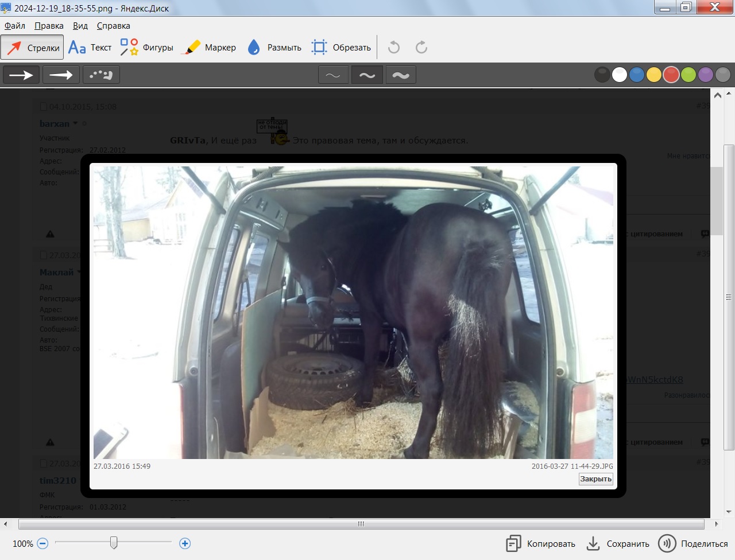Zoom in with the plus button
The height and width of the screenshot is (560, 735).
185,543
